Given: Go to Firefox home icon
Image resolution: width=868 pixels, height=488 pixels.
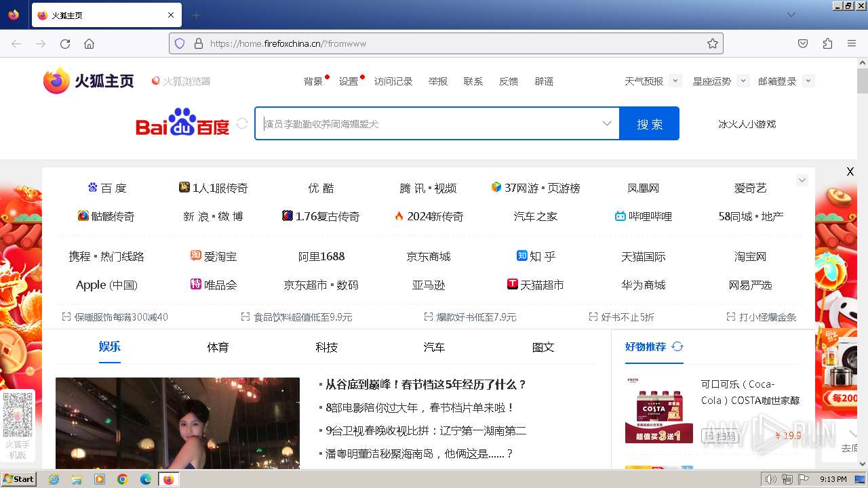Looking at the screenshot, I should pos(89,43).
